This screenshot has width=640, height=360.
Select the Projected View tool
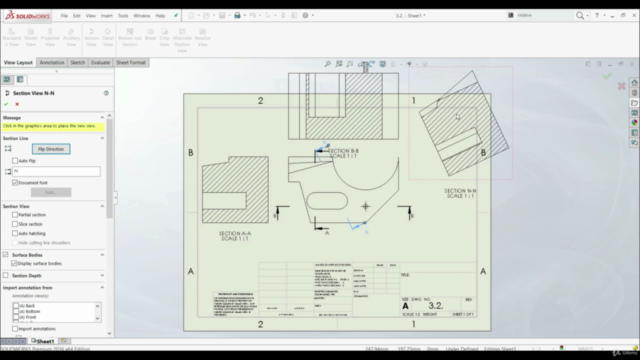point(50,38)
